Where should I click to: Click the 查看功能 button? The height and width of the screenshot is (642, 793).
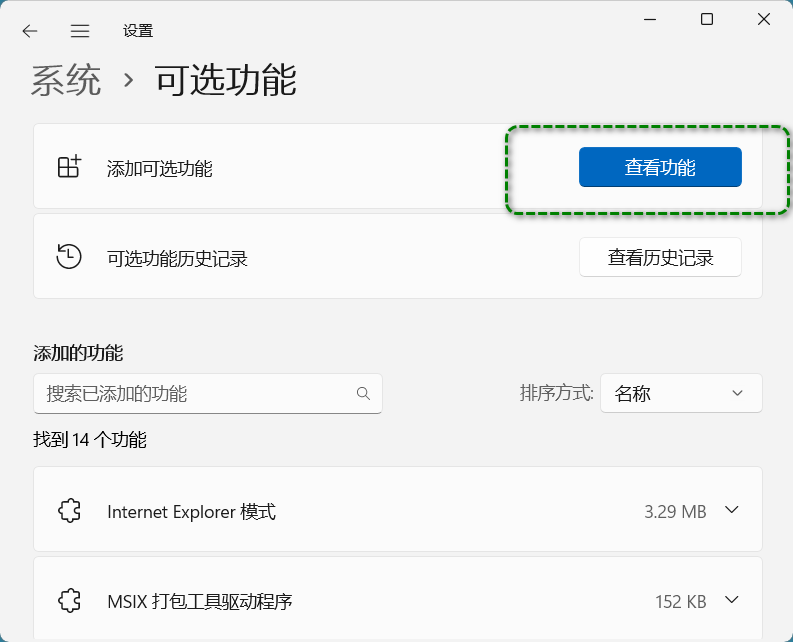click(660, 167)
